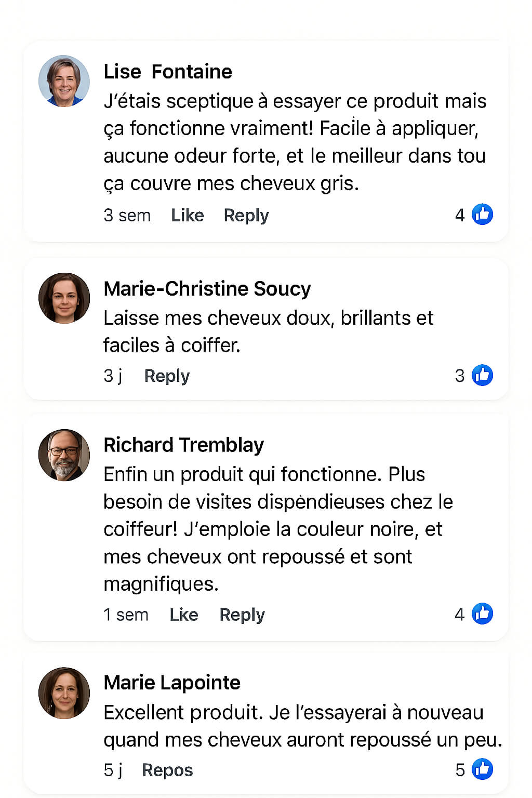Open Lise Fontaine's profile picture
Image resolution: width=532 pixels, height=798 pixels.
[64, 81]
